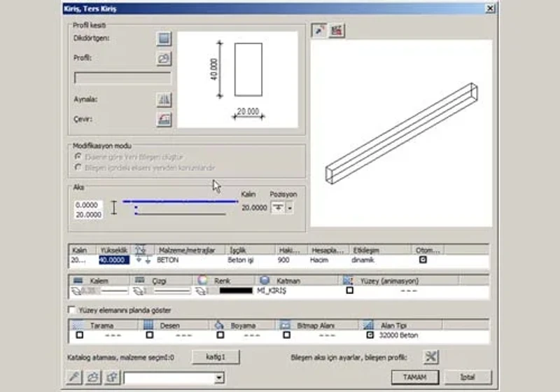Click the TAMAM button

(x=415, y=377)
